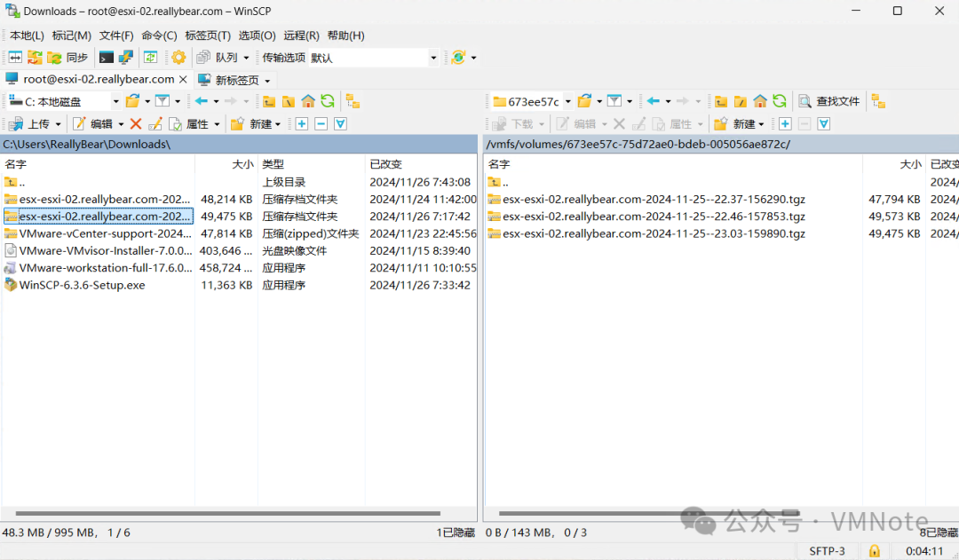Close the root@esxi-02.reallybear.com tab
Viewport: 959px width, 560px height.
(183, 80)
